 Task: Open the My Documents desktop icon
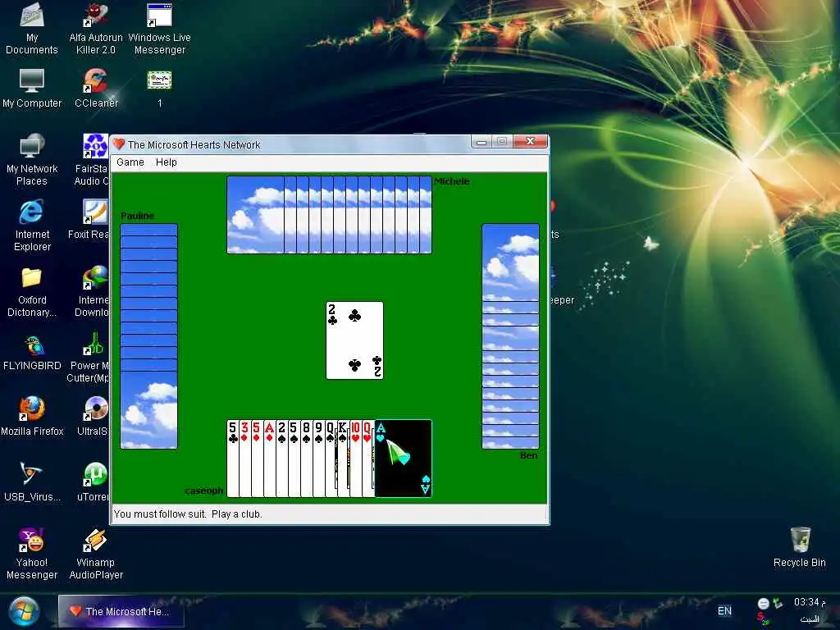point(32,29)
